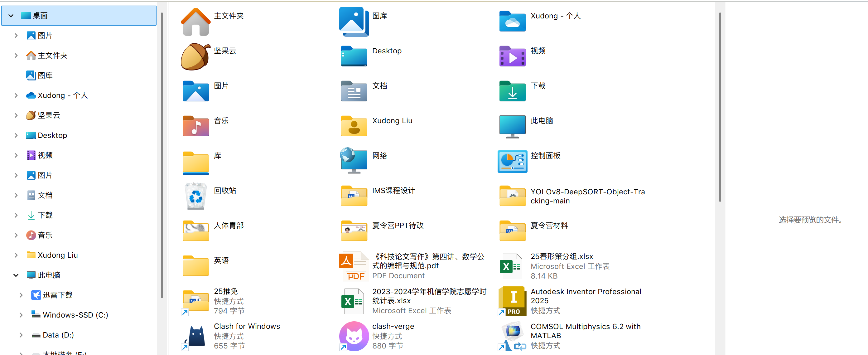868x355 pixels.
Task: Open the 主文件夹 home icon in file list
Action: 195,22
